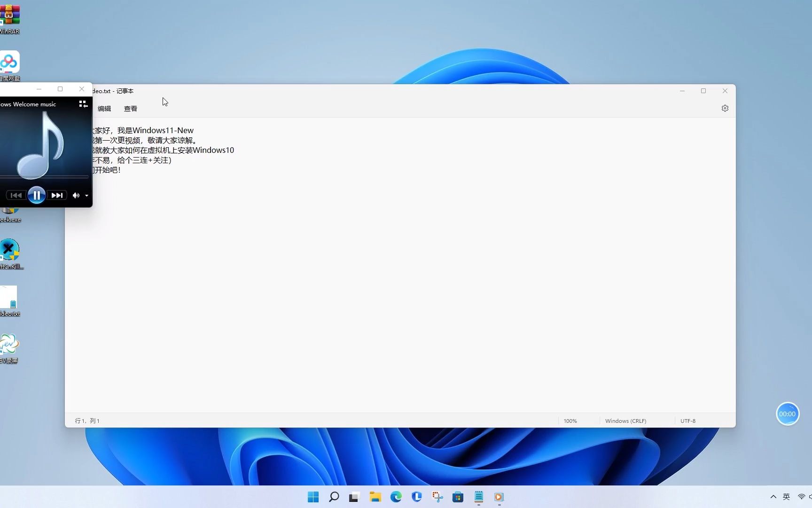Click the playback seek bar in the player
812x508 pixels.
pos(46,176)
